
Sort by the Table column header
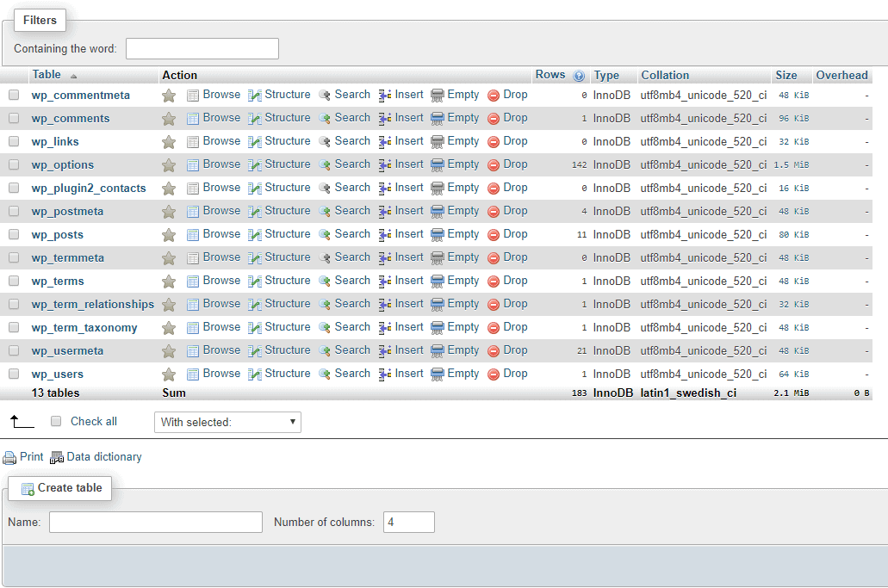[x=47, y=75]
